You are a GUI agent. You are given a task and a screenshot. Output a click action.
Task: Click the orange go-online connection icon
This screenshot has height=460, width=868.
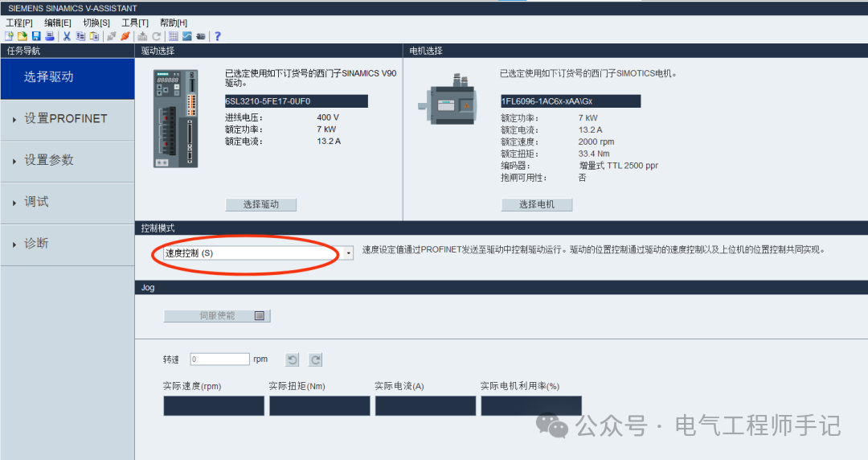[x=125, y=36]
